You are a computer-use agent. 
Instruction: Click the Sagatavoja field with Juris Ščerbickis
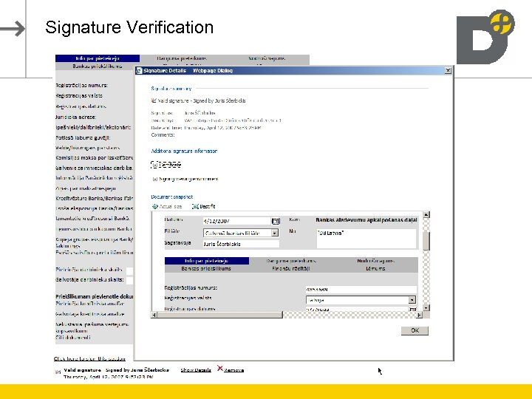(x=241, y=244)
